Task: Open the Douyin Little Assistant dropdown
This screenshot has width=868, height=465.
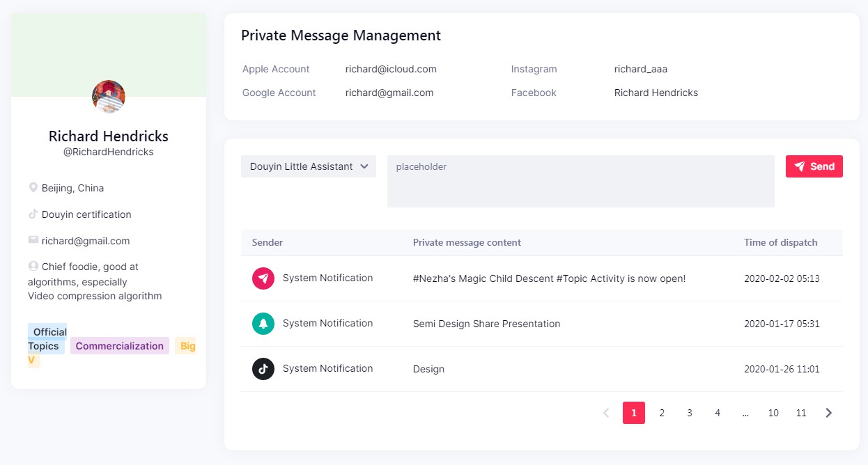Action: 309,166
